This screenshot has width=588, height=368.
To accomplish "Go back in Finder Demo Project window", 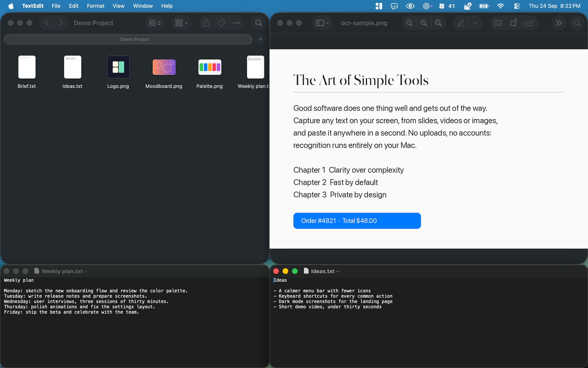I will click(47, 23).
